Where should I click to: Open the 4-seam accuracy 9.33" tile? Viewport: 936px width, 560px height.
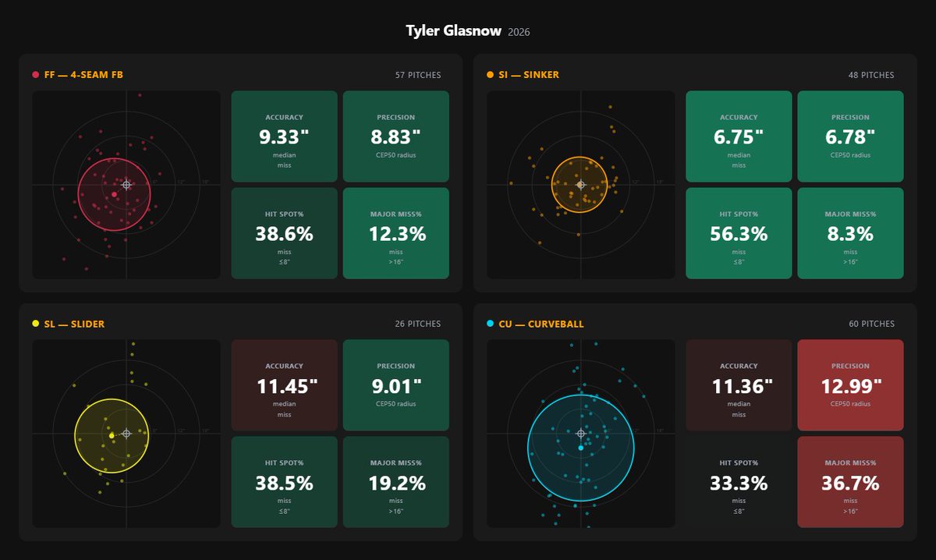285,136
